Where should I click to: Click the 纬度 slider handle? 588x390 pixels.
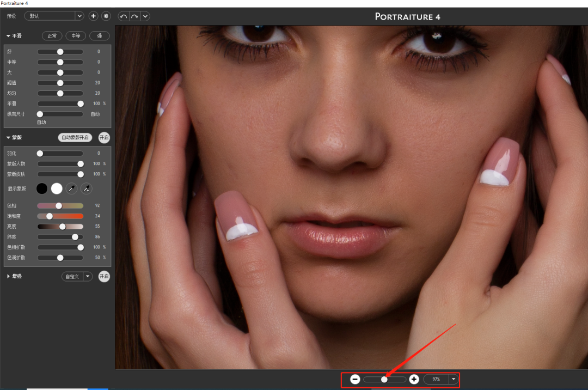click(x=75, y=237)
